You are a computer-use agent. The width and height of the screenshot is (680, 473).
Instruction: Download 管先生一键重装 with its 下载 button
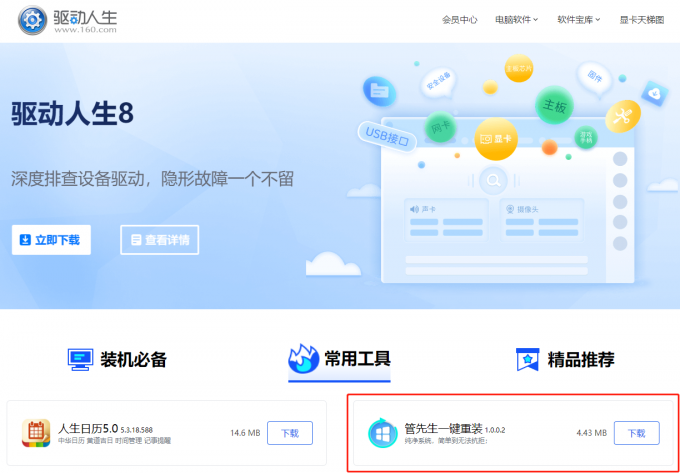637,433
